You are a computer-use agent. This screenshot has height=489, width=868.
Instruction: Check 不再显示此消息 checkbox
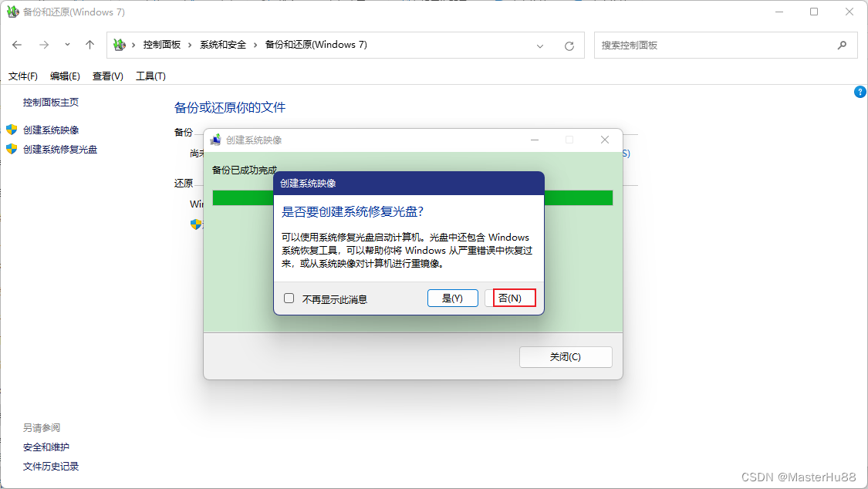(289, 298)
